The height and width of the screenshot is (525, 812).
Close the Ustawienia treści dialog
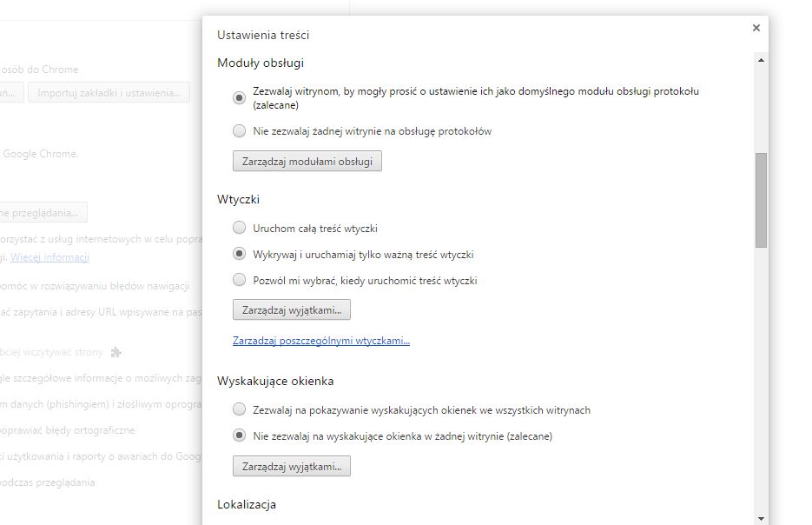coord(756,28)
